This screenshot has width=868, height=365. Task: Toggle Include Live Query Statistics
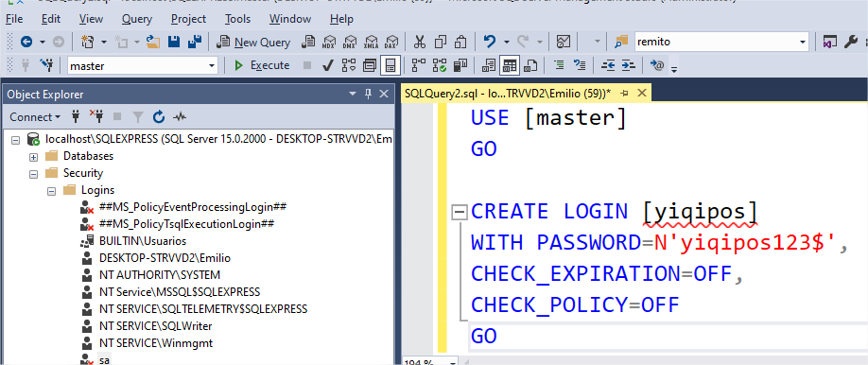pos(440,66)
